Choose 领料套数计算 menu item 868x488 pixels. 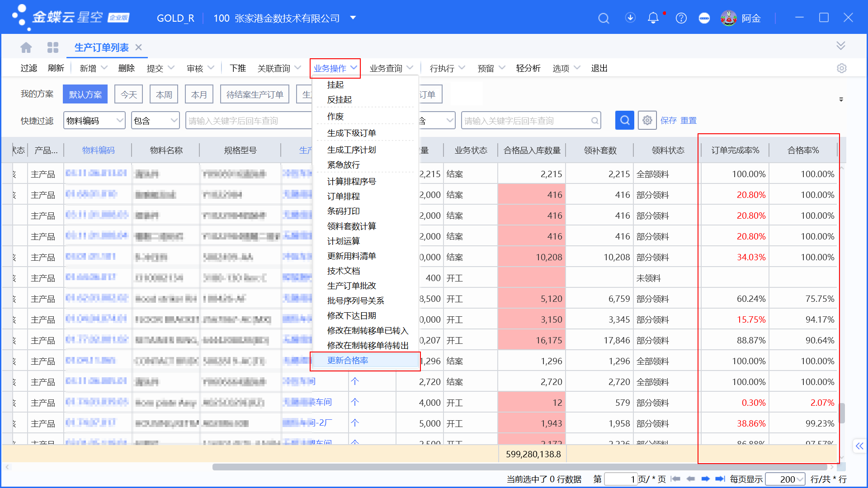[x=352, y=226]
